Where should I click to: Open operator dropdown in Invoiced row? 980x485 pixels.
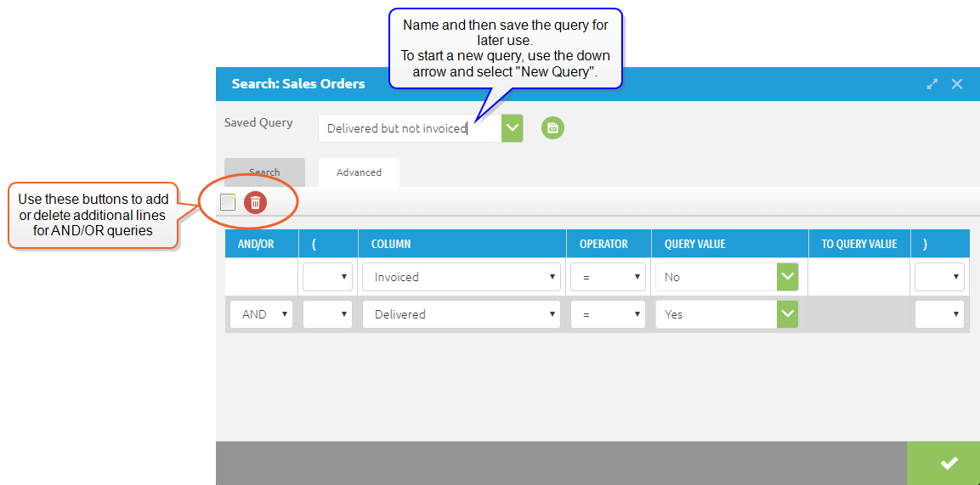(x=608, y=277)
